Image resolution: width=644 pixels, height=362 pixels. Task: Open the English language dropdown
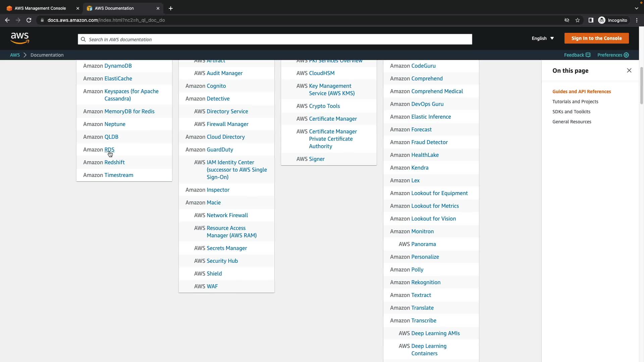[542, 38]
